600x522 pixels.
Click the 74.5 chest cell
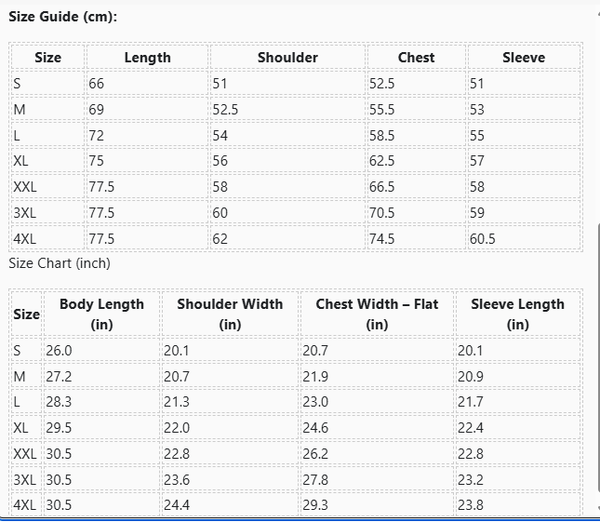382,239
